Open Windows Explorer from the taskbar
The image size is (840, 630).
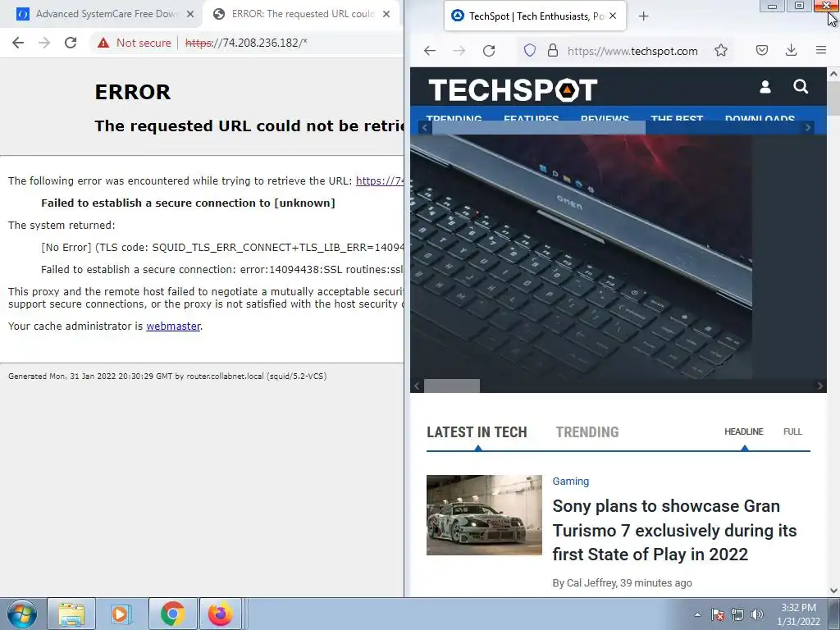(71, 614)
